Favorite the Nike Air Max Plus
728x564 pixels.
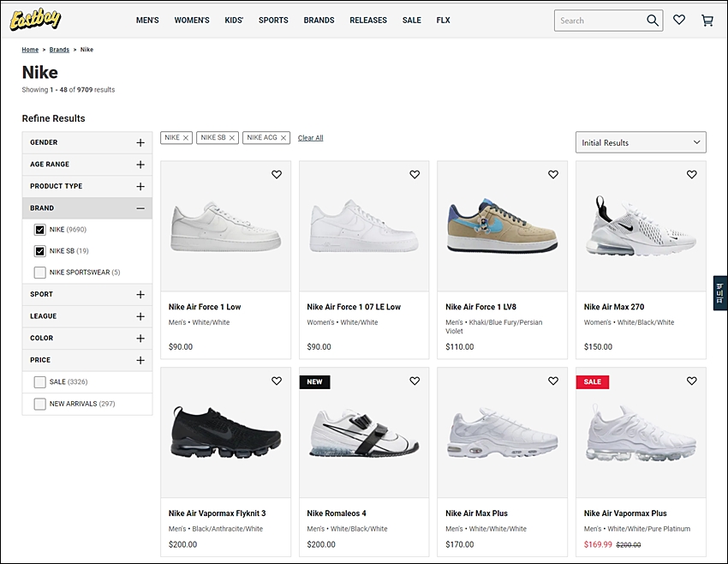coord(553,381)
